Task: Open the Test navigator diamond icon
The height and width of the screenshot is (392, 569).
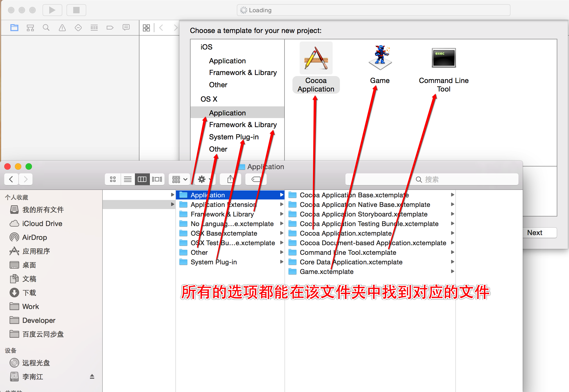Action: [78, 28]
